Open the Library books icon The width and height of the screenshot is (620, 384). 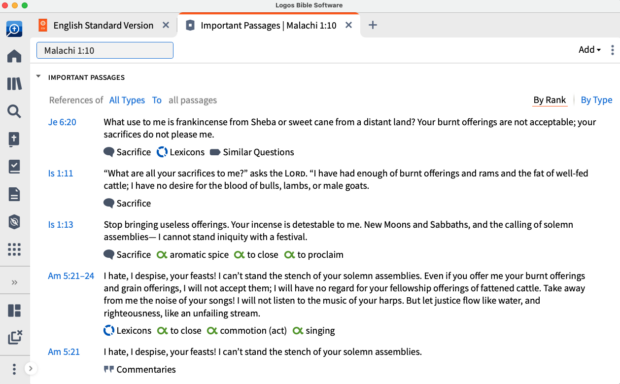point(14,84)
